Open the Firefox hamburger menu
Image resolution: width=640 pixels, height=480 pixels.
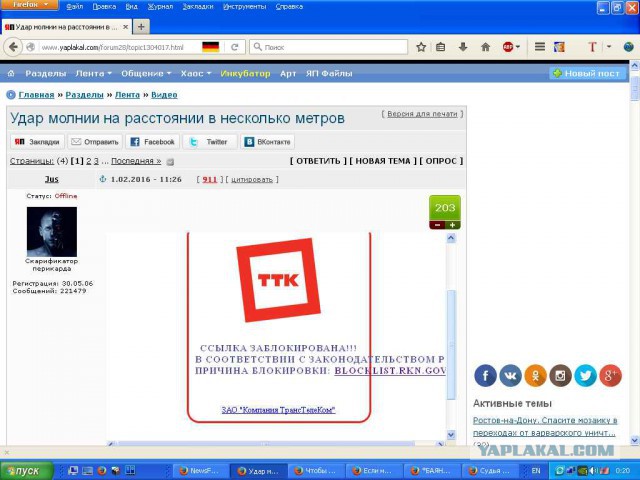540,47
